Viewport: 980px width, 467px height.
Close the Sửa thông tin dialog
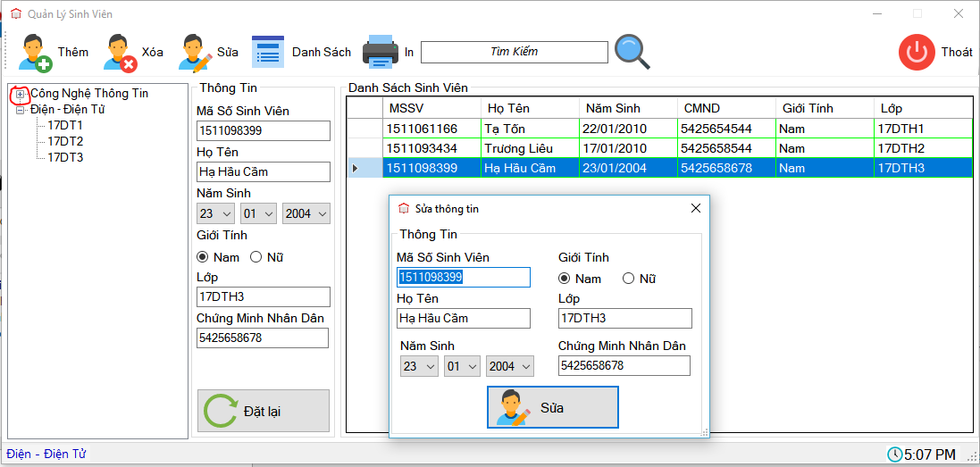(x=696, y=208)
